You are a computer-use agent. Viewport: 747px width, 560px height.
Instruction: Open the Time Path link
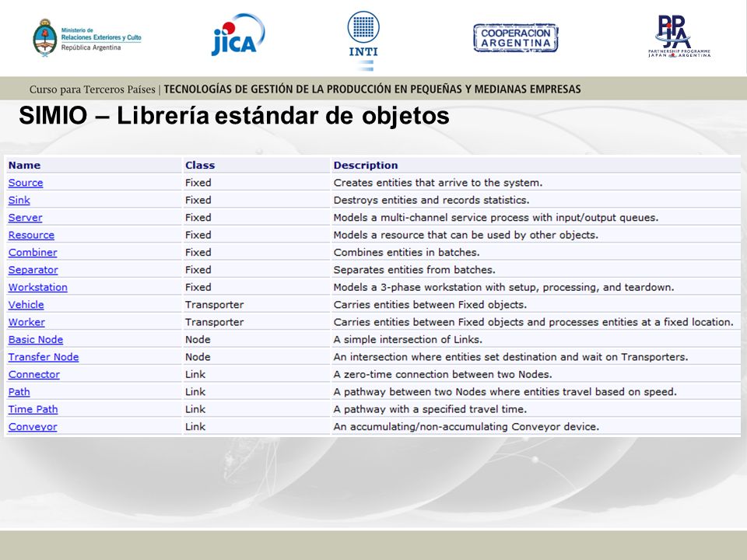tap(33, 410)
